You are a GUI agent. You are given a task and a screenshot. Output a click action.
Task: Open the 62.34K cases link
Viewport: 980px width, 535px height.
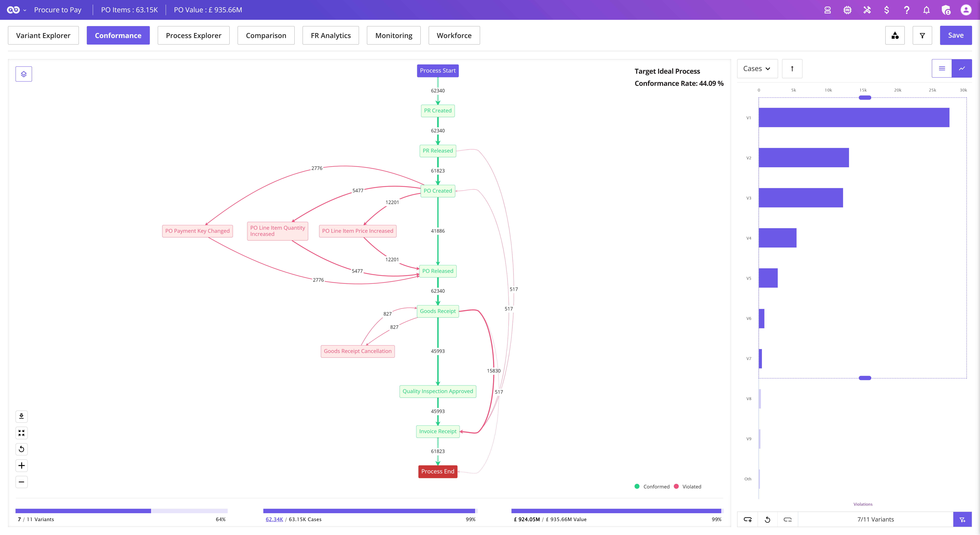[274, 519]
